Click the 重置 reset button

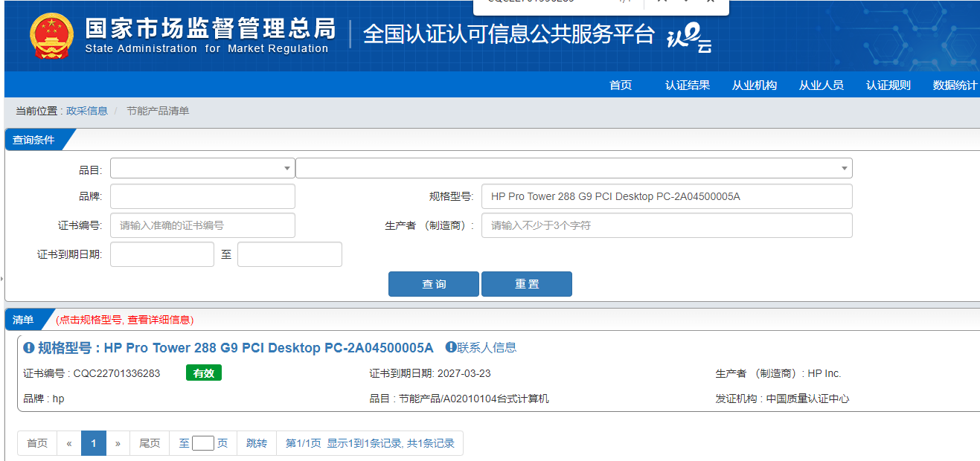527,284
